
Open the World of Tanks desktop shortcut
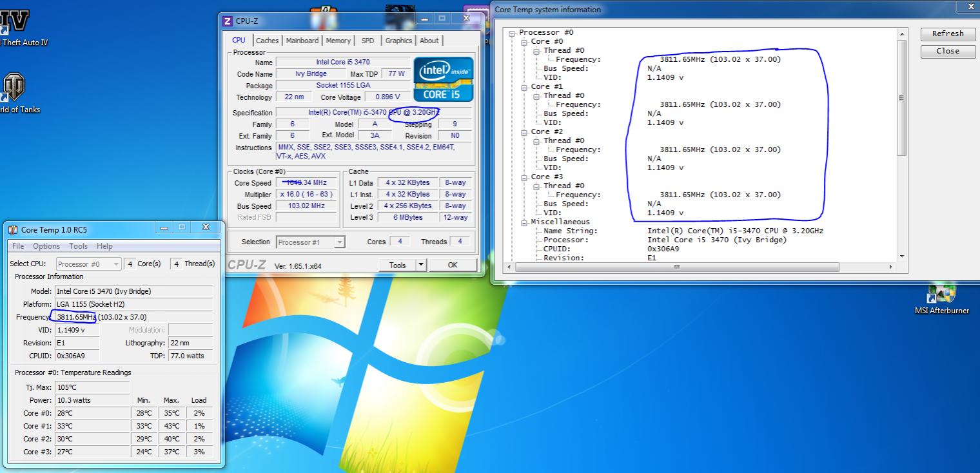click(14, 93)
